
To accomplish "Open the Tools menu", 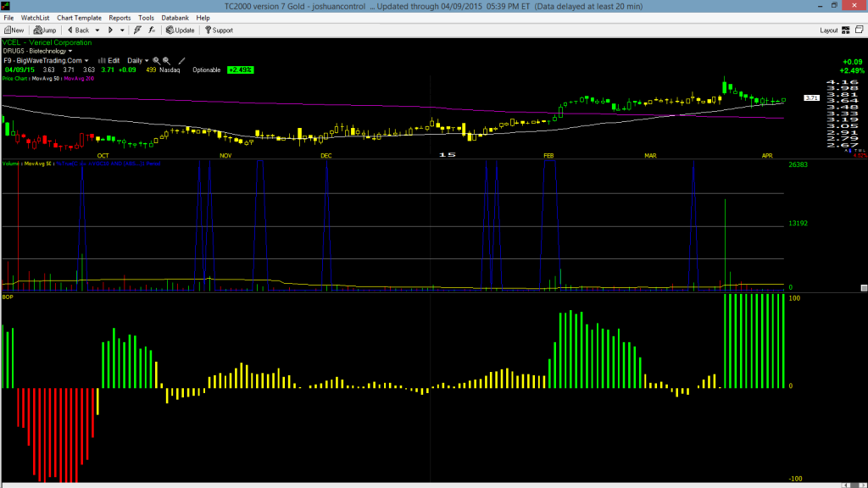I will pyautogui.click(x=146, y=18).
